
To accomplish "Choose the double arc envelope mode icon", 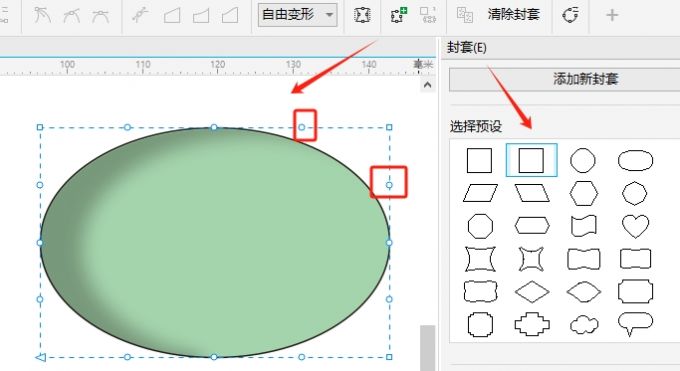I will (x=230, y=16).
